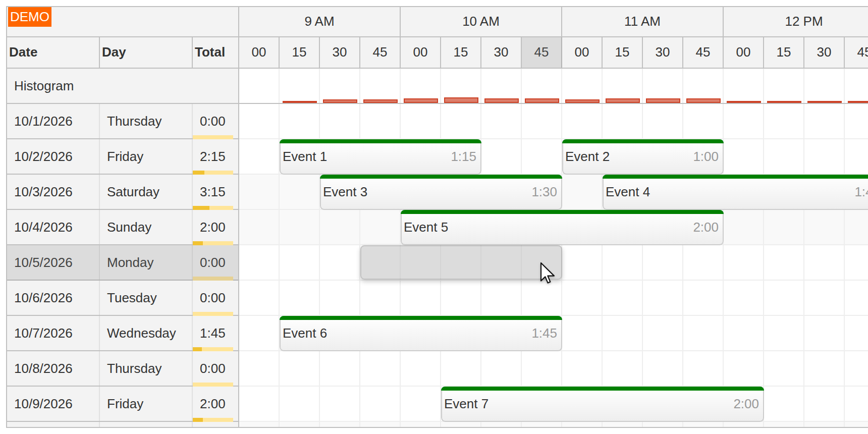Click the Monday day cell
The image size is (868, 434).
point(146,262)
